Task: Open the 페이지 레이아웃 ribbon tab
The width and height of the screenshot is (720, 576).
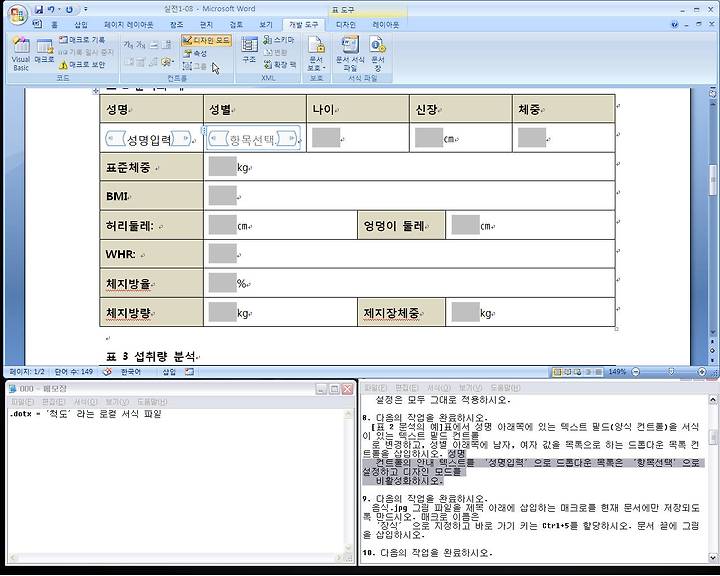Action: (129, 25)
